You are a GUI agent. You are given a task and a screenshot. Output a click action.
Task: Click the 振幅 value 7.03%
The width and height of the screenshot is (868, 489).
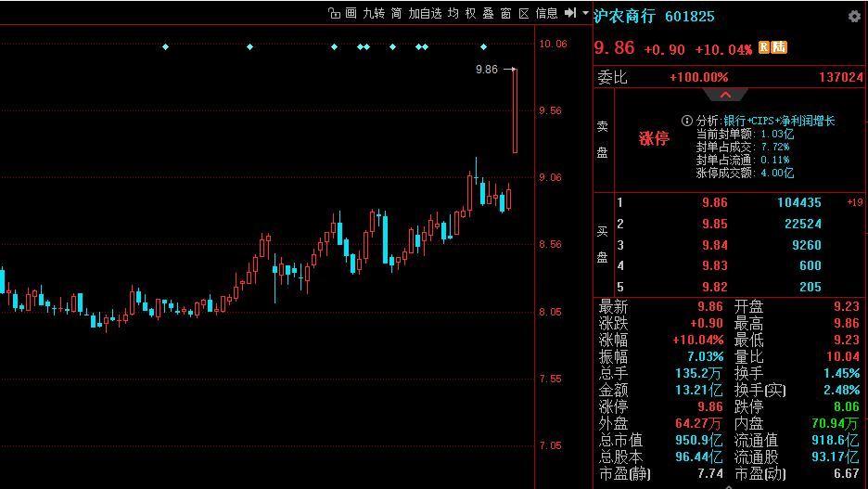706,356
